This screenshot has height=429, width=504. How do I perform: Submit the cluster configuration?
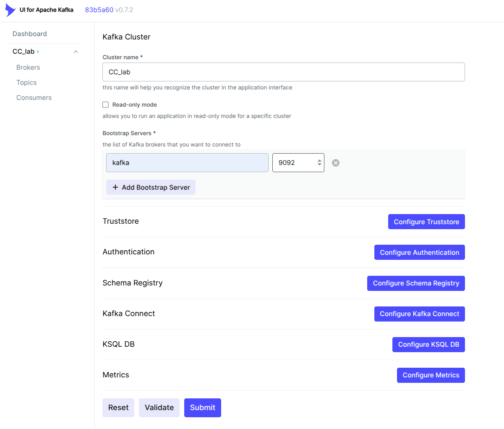[x=203, y=408]
